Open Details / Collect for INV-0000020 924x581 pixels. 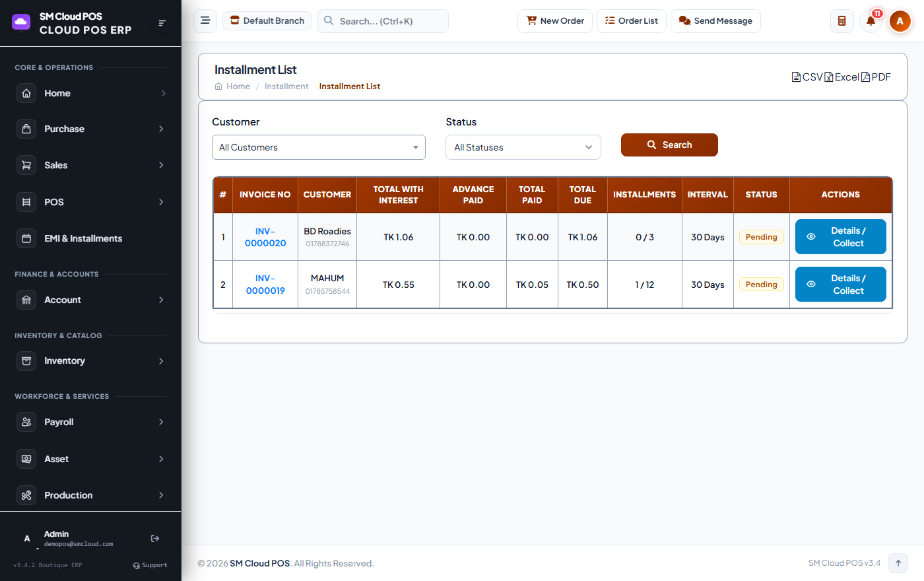point(841,237)
